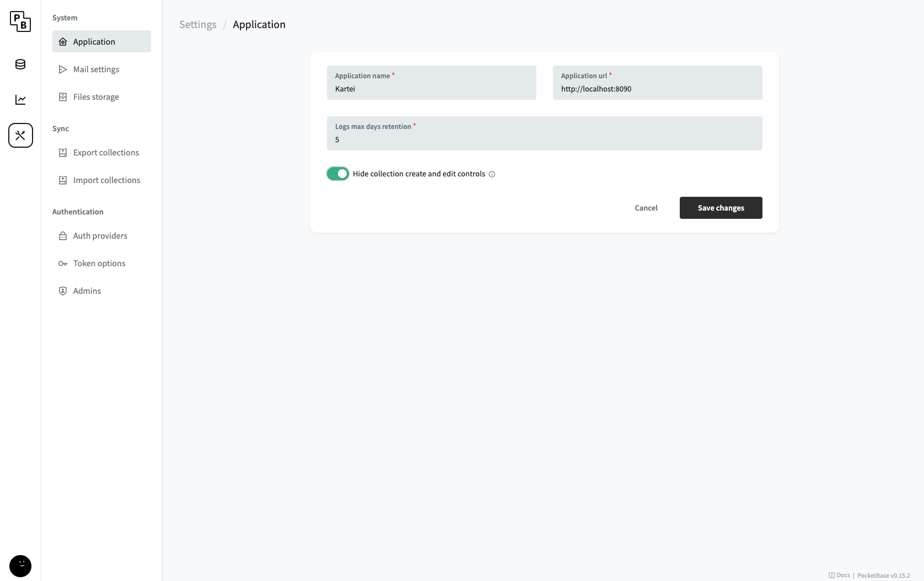Click the Sync section heading
The width and height of the screenshot is (924, 581).
click(61, 128)
